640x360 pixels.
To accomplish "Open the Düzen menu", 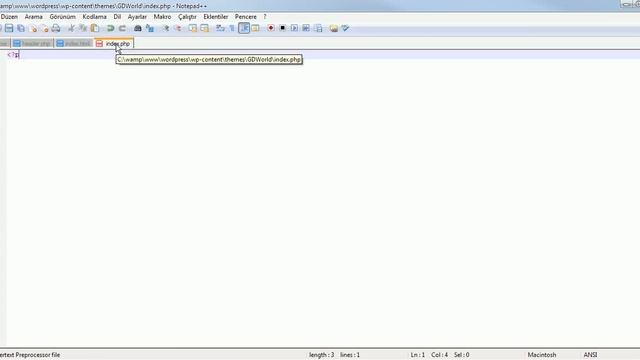I will pyautogui.click(x=9, y=17).
